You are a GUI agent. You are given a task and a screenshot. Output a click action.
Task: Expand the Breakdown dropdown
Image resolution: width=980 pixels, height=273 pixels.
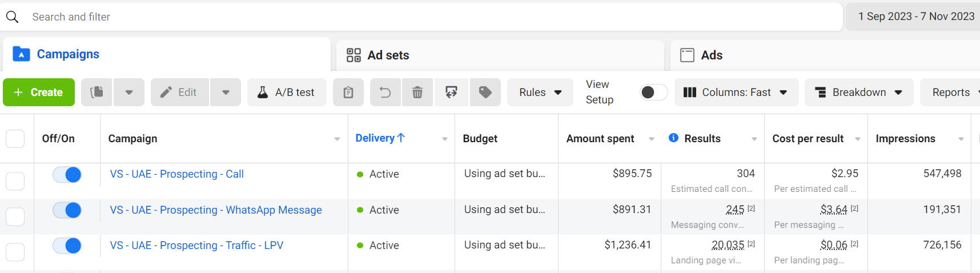click(858, 93)
